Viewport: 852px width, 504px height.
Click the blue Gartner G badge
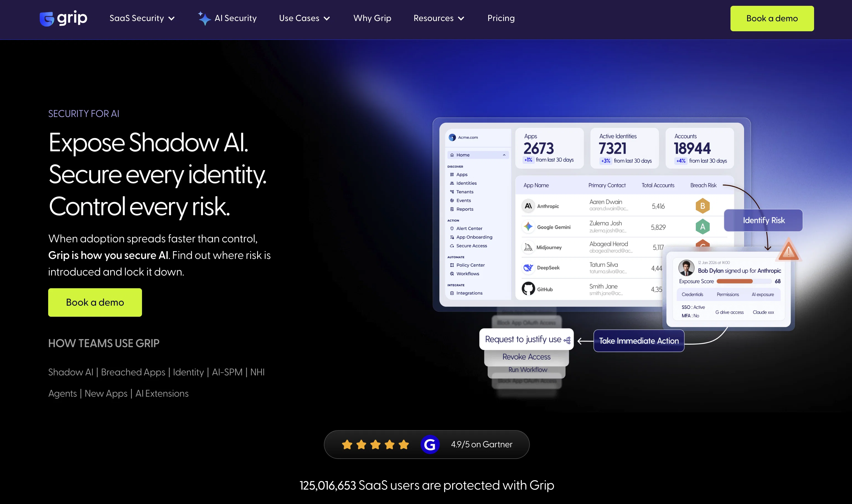tap(430, 445)
